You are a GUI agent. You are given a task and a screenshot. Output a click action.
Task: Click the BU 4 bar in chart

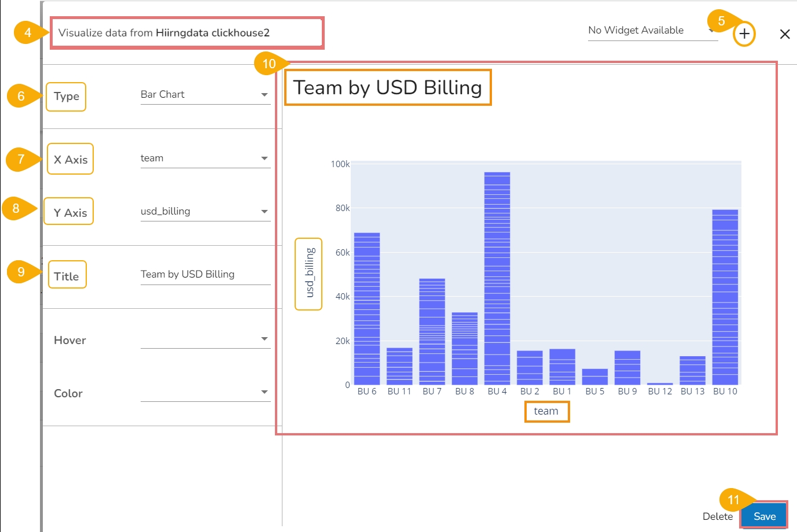[497, 278]
